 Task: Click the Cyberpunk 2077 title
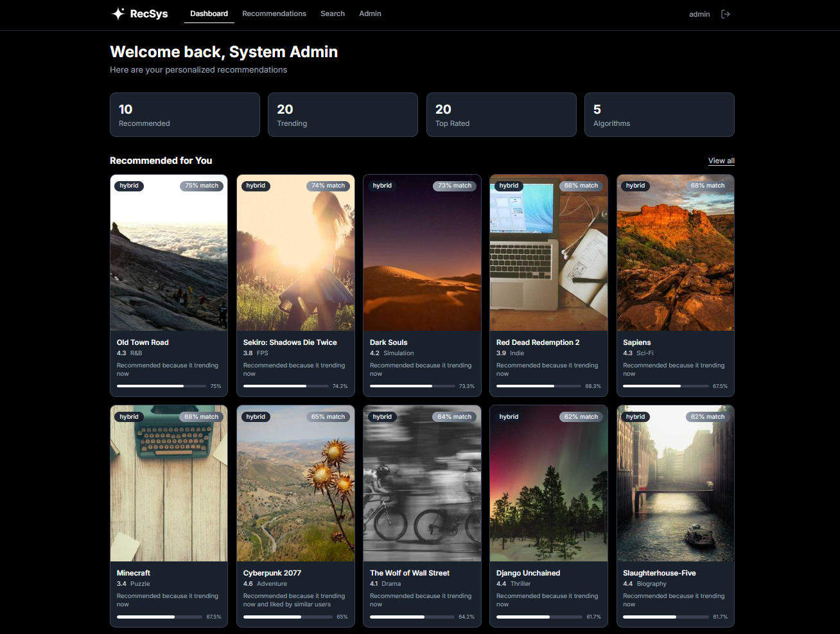[272, 573]
